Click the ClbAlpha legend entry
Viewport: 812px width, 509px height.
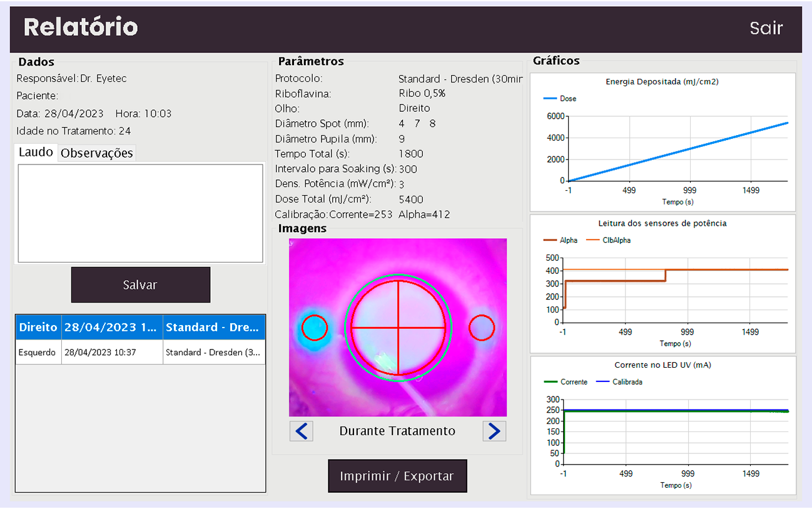pos(607,240)
